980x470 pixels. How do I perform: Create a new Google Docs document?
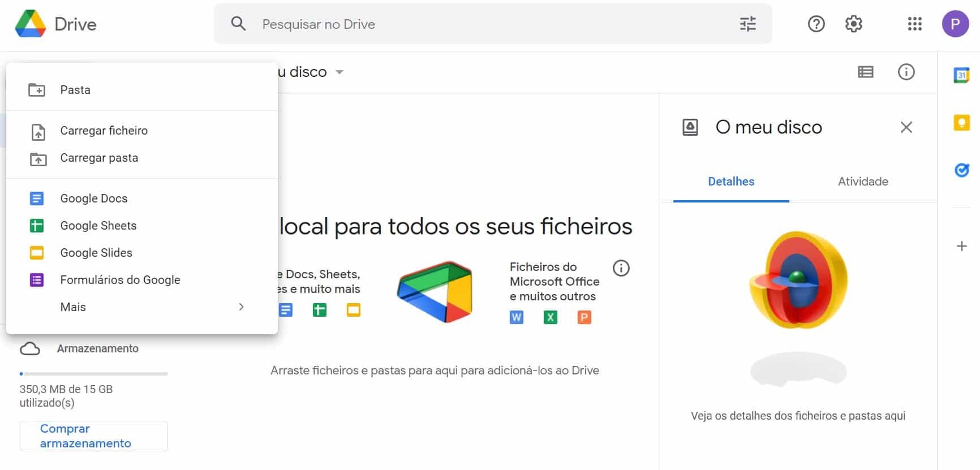(x=141, y=199)
